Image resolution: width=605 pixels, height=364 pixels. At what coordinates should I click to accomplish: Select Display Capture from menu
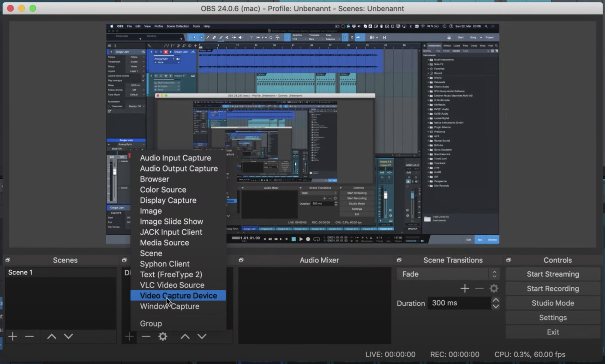click(x=178, y=200)
